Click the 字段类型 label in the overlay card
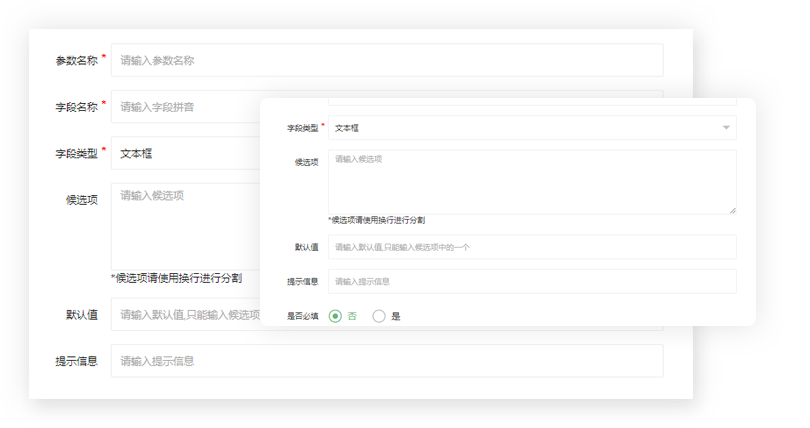The image size is (810, 428). (x=302, y=128)
